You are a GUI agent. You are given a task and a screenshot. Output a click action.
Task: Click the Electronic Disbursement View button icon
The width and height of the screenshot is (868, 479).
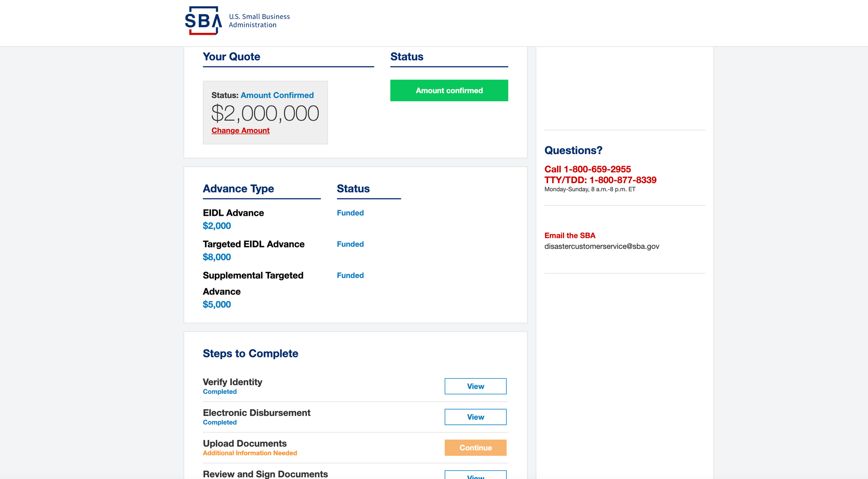[476, 416]
